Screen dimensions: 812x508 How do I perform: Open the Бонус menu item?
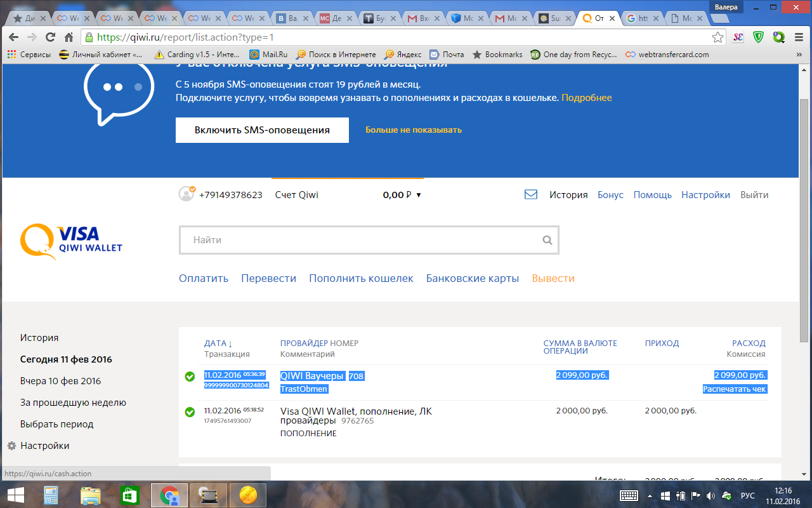click(610, 195)
